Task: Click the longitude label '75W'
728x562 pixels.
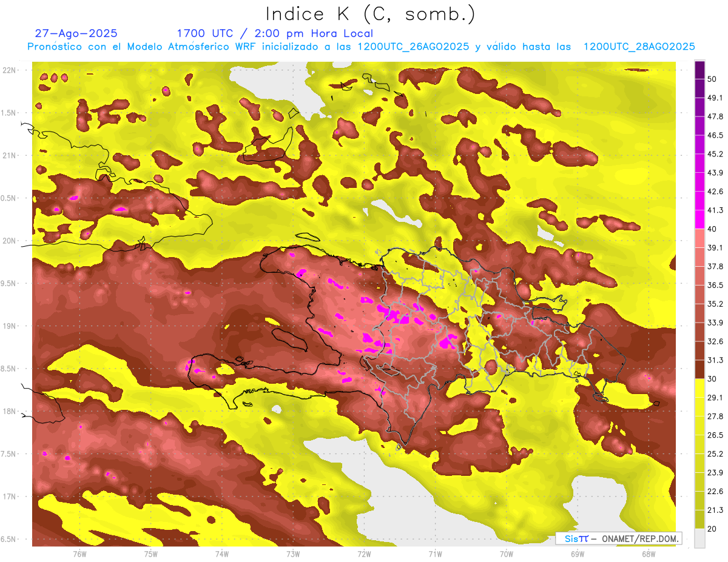Action: pos(151,554)
